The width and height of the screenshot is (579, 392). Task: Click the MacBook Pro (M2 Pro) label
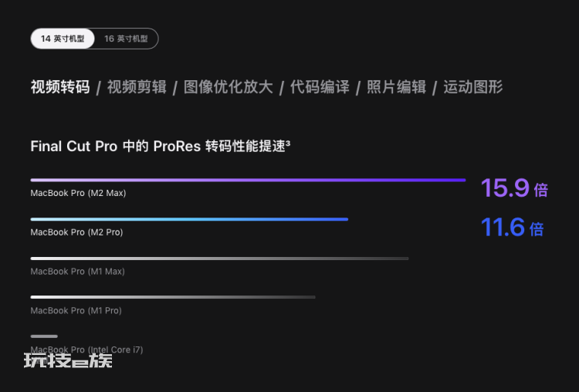(76, 232)
